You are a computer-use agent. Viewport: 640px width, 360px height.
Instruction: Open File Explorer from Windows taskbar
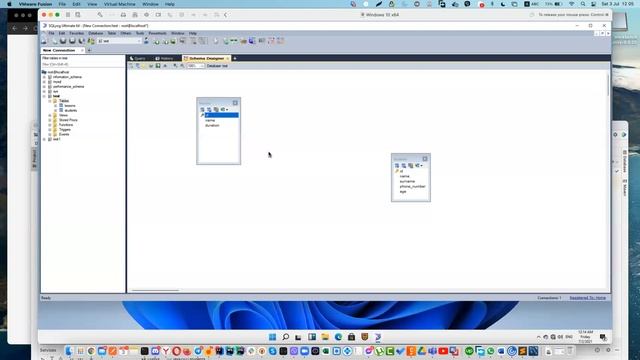coord(325,337)
